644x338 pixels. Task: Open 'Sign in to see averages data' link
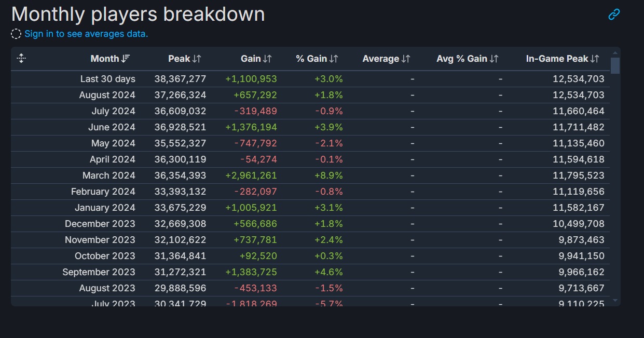point(86,34)
